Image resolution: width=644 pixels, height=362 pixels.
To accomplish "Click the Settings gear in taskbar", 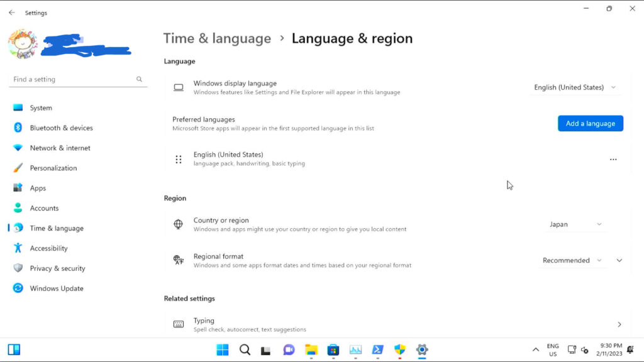I will coord(422,349).
